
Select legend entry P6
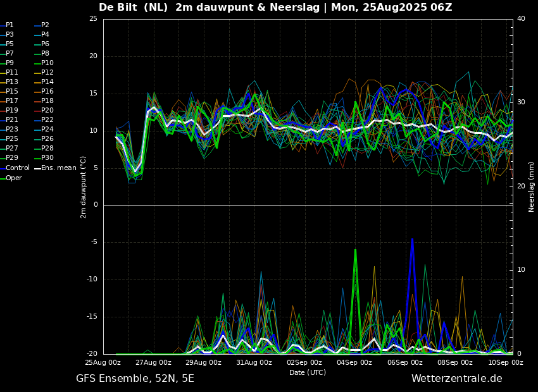pyautogui.click(x=46, y=44)
